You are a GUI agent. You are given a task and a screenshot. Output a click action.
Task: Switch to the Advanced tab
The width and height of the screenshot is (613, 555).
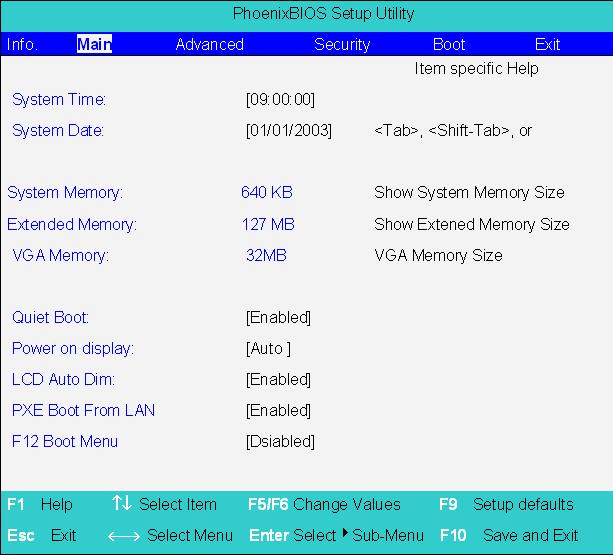210,44
